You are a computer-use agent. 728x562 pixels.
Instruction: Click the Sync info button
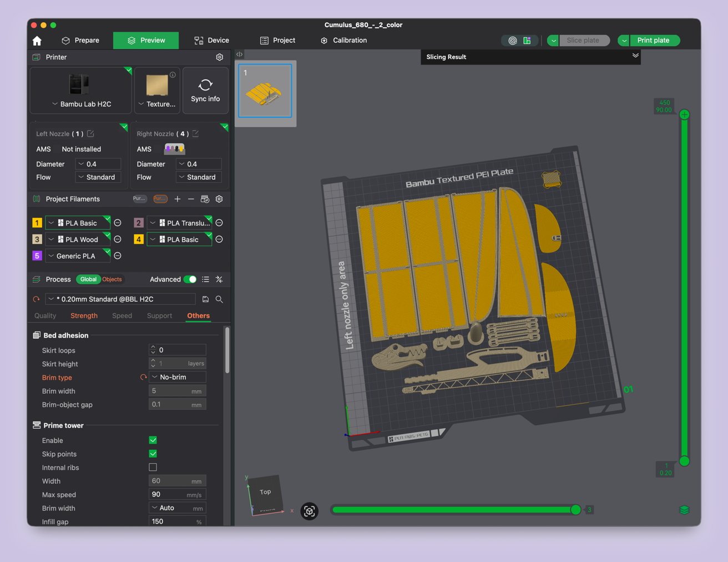(x=205, y=91)
